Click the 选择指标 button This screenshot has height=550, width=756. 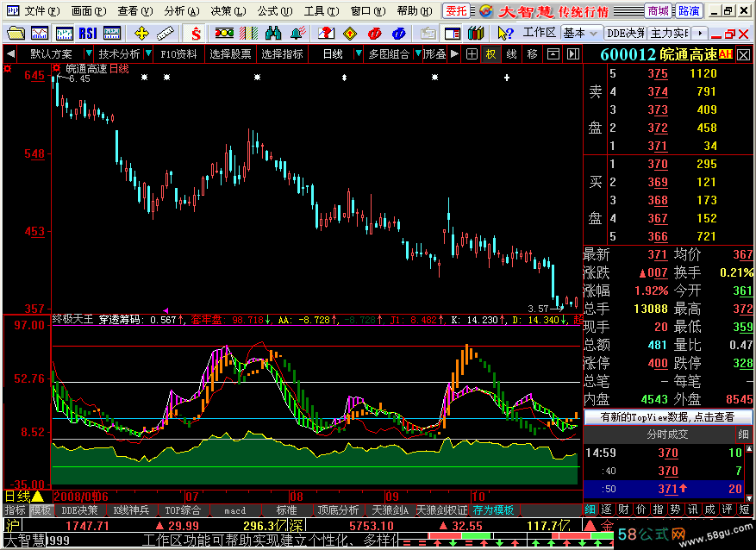[x=283, y=54]
